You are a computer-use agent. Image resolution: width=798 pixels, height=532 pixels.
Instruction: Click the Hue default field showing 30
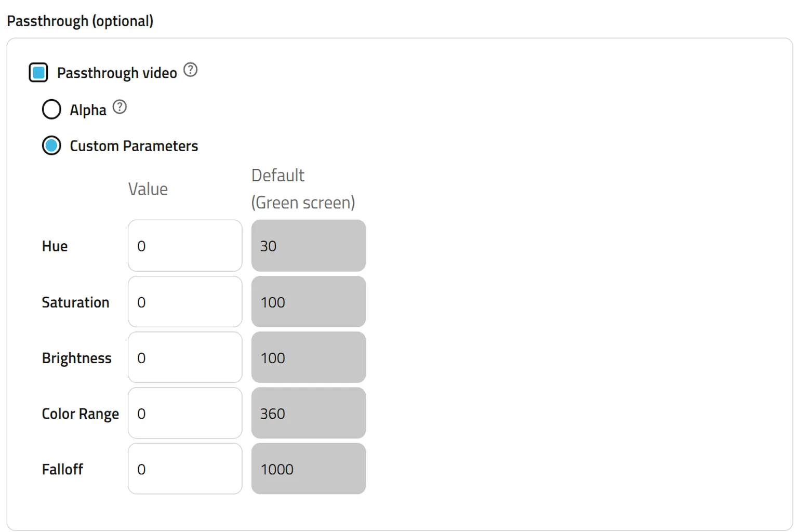(309, 246)
